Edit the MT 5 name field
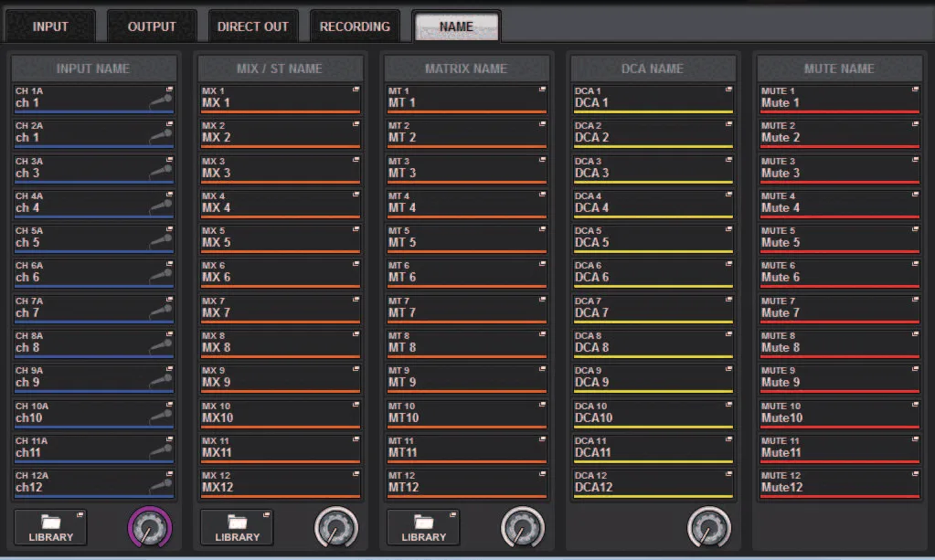 (467, 238)
